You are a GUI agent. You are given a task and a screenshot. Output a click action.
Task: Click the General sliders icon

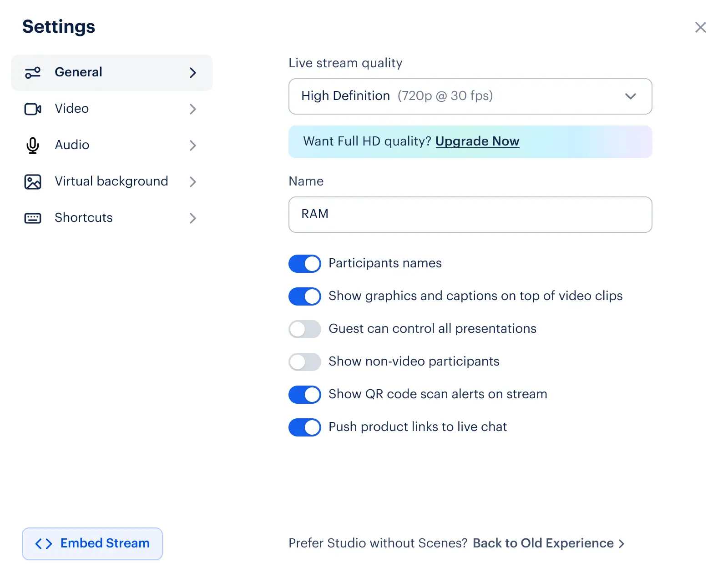33,73
